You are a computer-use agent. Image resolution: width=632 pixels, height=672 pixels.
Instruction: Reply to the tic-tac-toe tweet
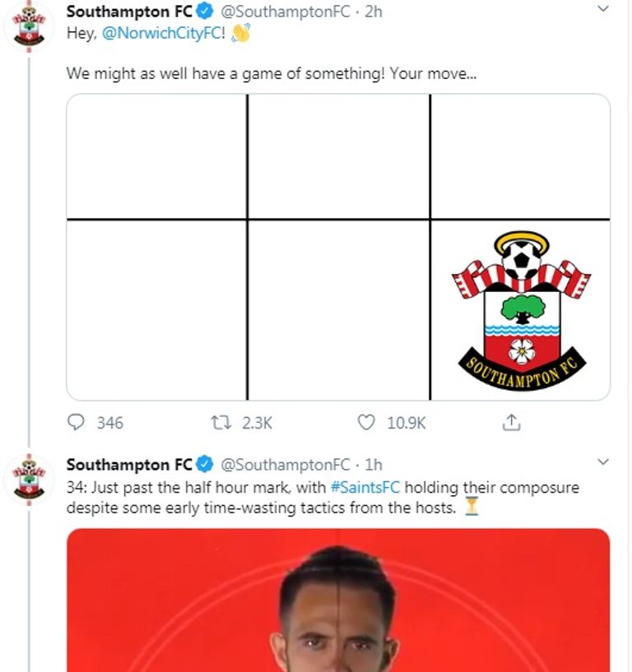77,423
